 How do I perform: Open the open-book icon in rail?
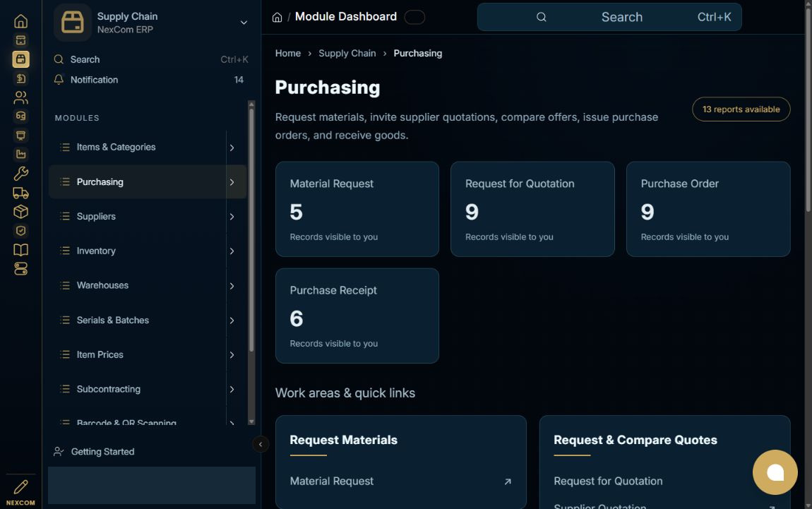20,250
